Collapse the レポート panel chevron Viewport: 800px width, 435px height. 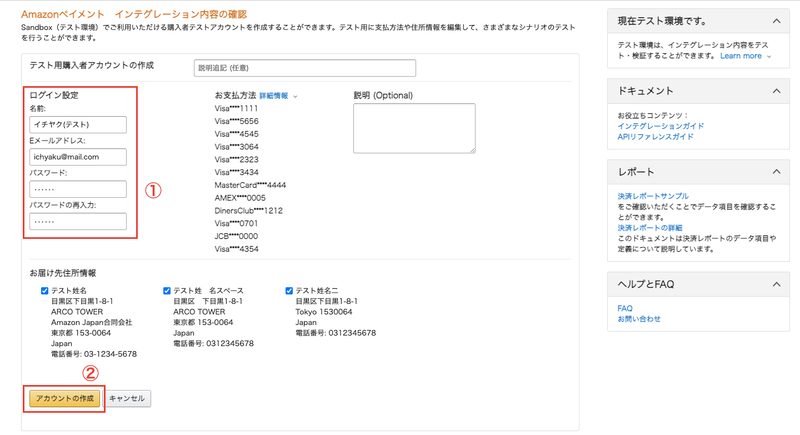coord(777,172)
